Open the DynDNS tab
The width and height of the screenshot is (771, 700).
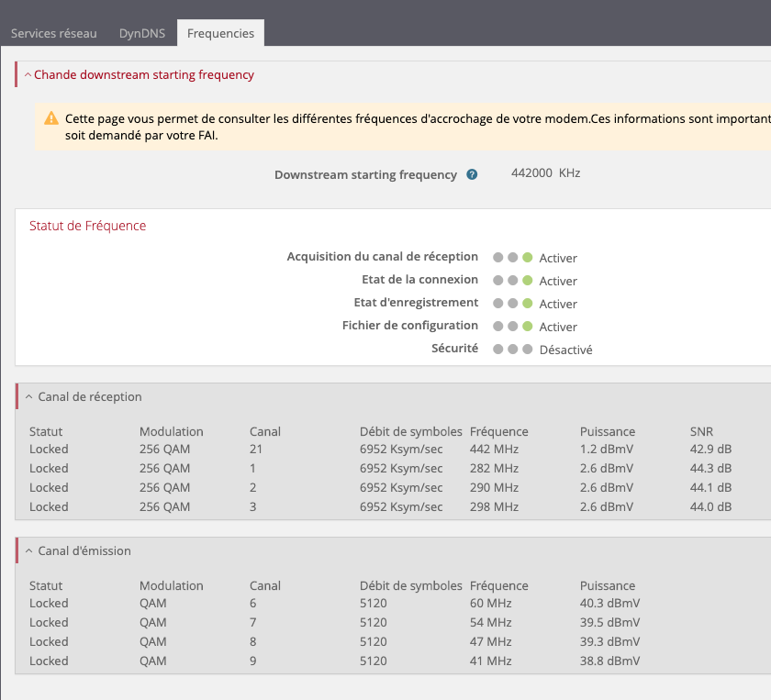tap(141, 33)
